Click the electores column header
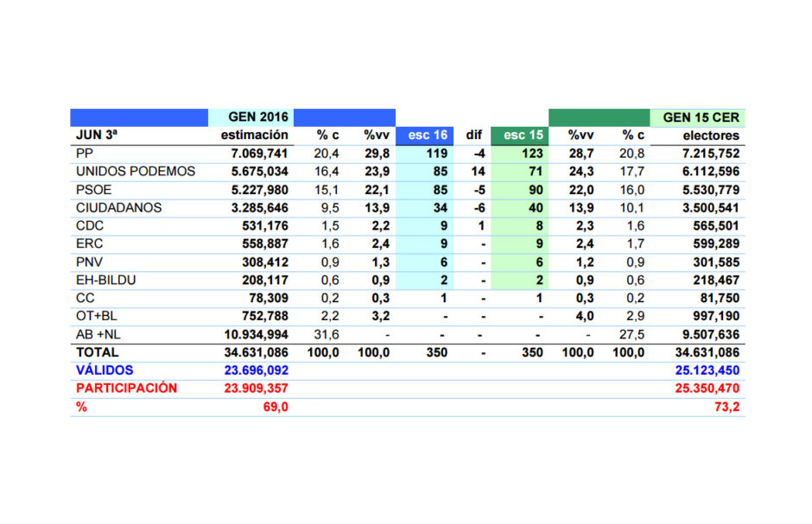 [711, 136]
